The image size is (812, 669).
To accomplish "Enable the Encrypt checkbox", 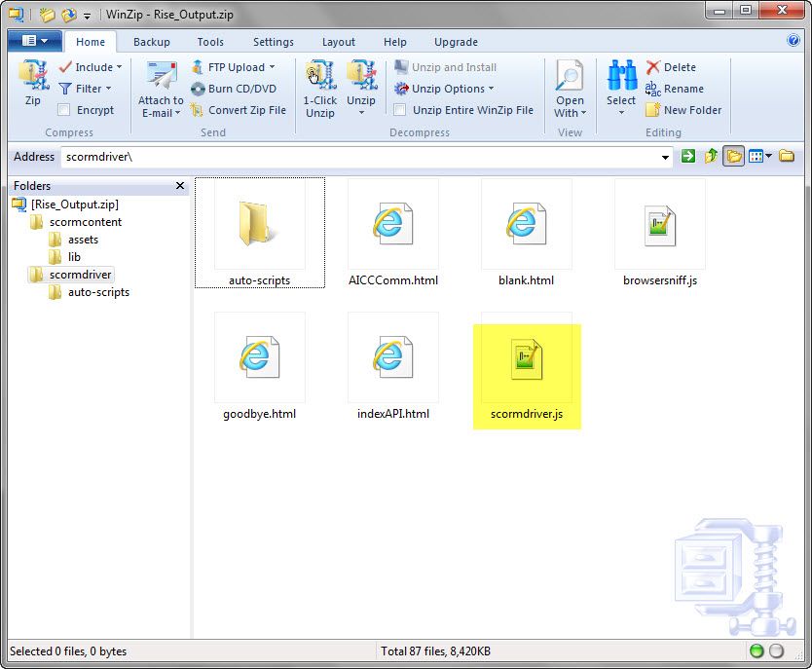I will click(x=64, y=110).
